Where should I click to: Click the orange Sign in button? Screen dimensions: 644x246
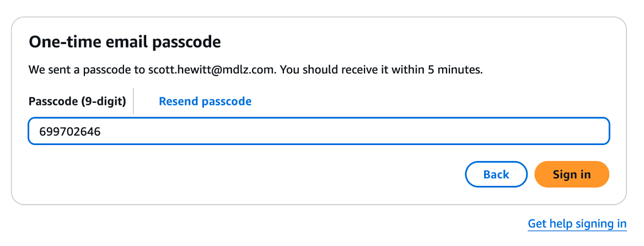pos(572,175)
